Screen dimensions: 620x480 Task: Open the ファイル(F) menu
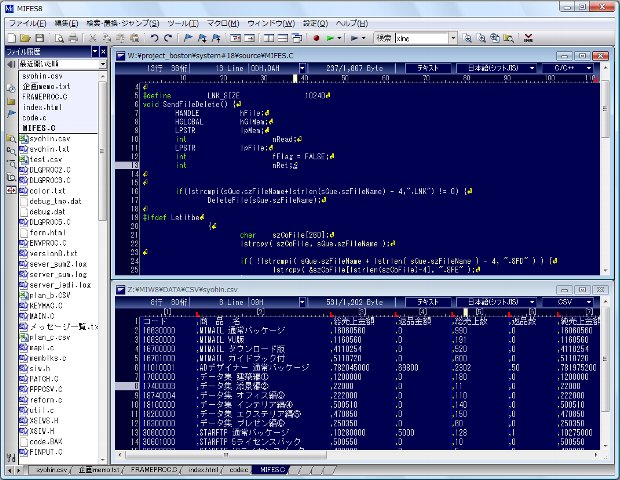coord(26,22)
